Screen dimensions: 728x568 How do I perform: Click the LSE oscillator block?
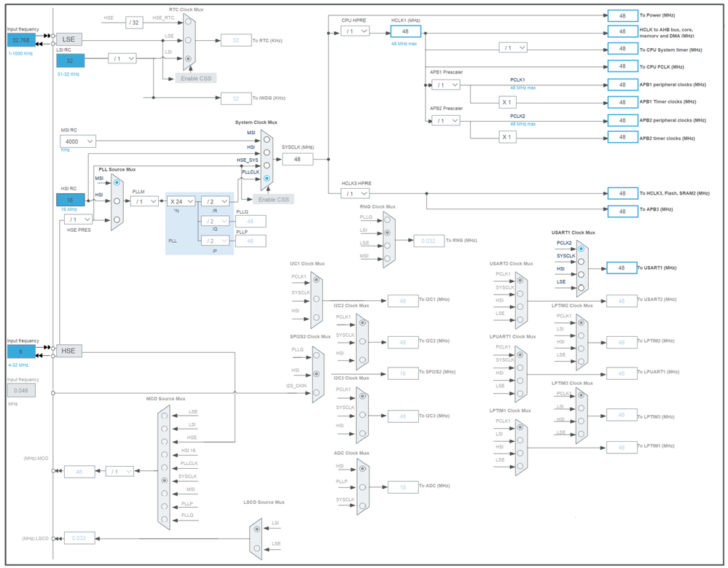point(69,39)
